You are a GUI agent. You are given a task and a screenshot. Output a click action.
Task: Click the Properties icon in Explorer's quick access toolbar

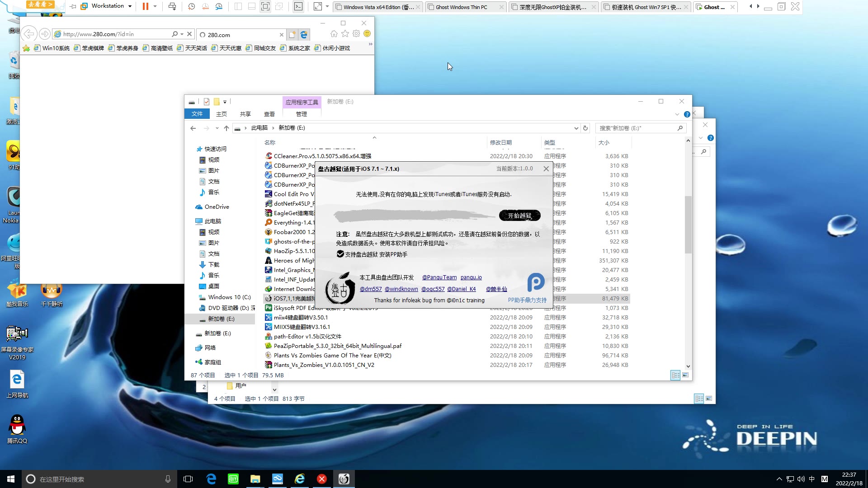pos(207,102)
